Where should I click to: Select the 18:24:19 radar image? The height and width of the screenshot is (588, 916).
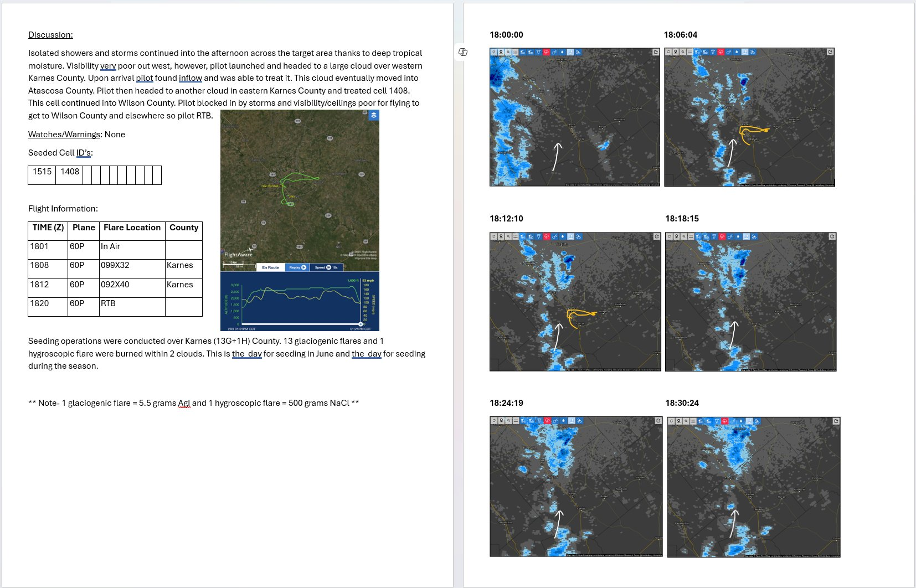(576, 487)
